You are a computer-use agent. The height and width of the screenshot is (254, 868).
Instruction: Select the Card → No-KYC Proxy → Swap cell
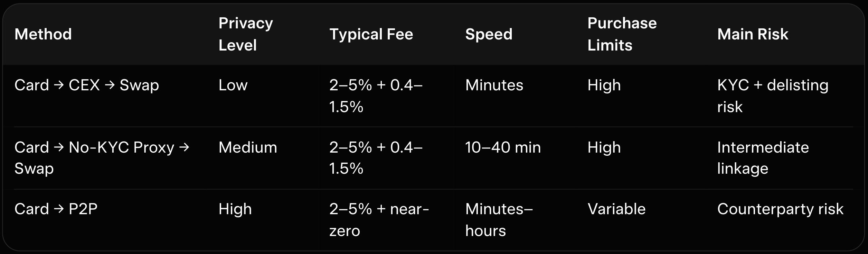point(102,158)
